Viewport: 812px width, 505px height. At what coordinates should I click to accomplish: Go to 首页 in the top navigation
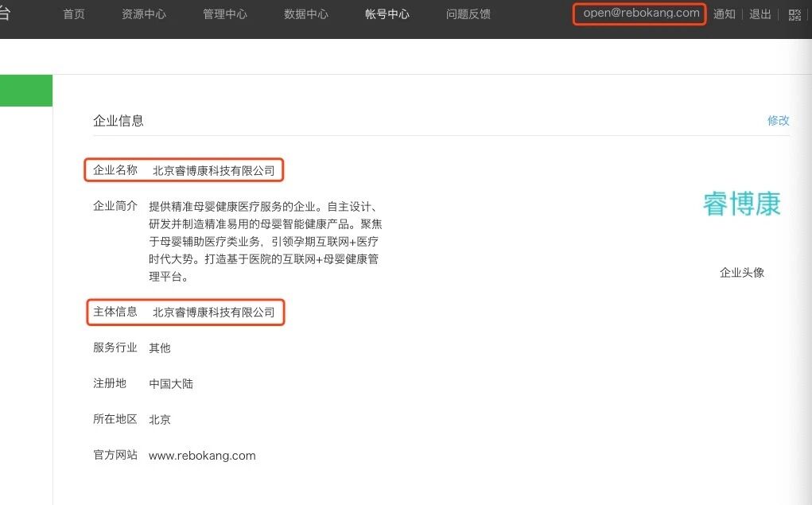(x=74, y=14)
